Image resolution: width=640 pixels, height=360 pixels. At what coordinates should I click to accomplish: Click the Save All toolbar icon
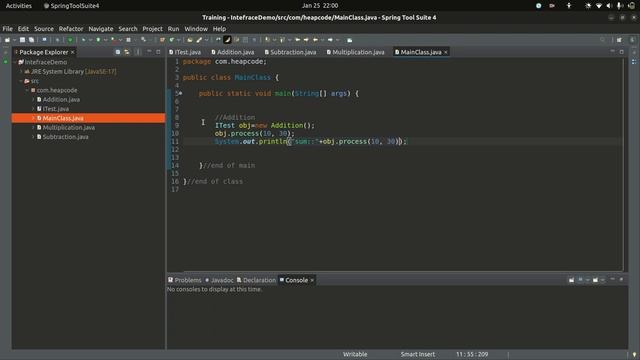pyautogui.click(x=31, y=40)
